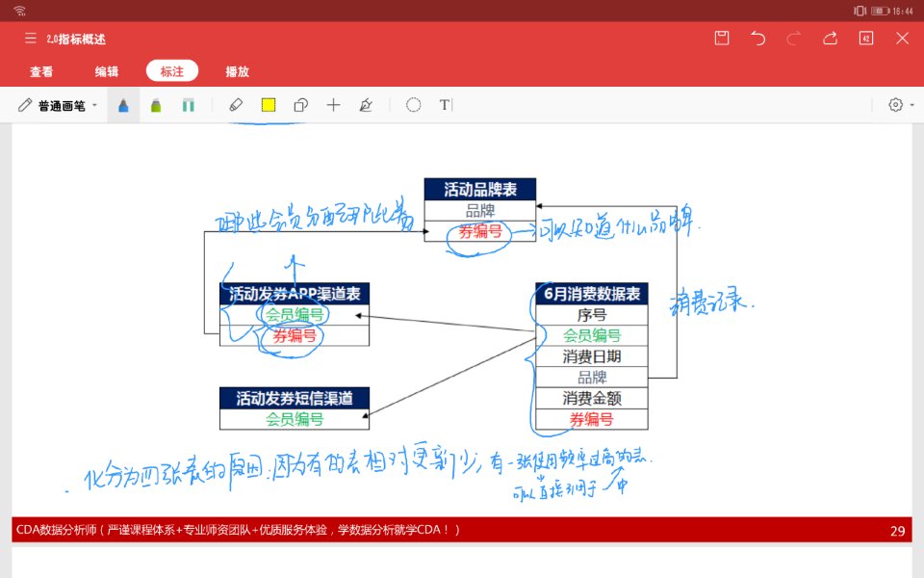This screenshot has height=578, width=924.
Task: Open the 普通画笔 pen type dropdown
Action: click(x=58, y=106)
